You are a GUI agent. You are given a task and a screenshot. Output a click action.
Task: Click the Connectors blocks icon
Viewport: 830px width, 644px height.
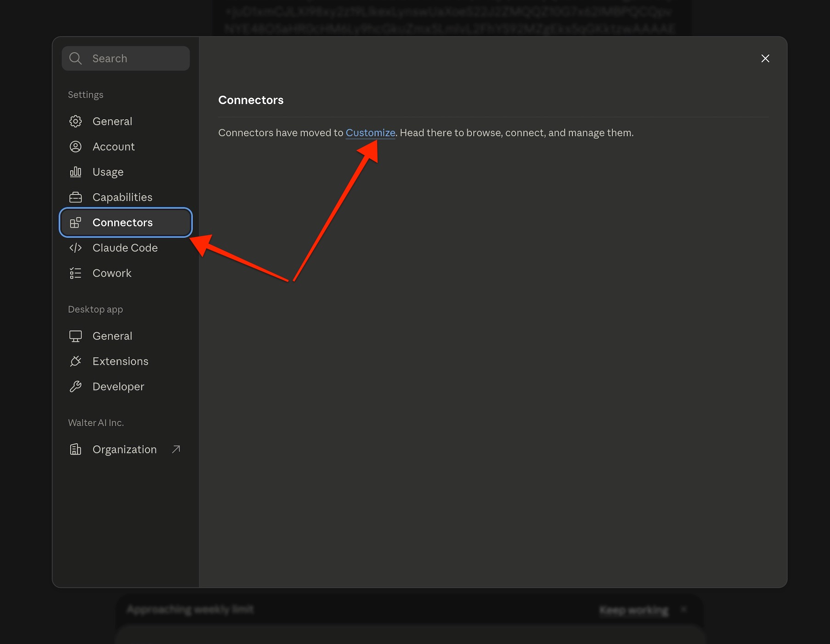(75, 222)
